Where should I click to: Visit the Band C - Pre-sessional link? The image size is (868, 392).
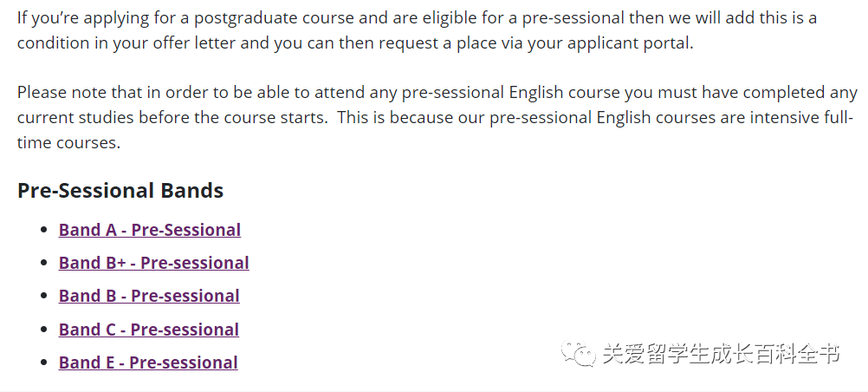149,330
